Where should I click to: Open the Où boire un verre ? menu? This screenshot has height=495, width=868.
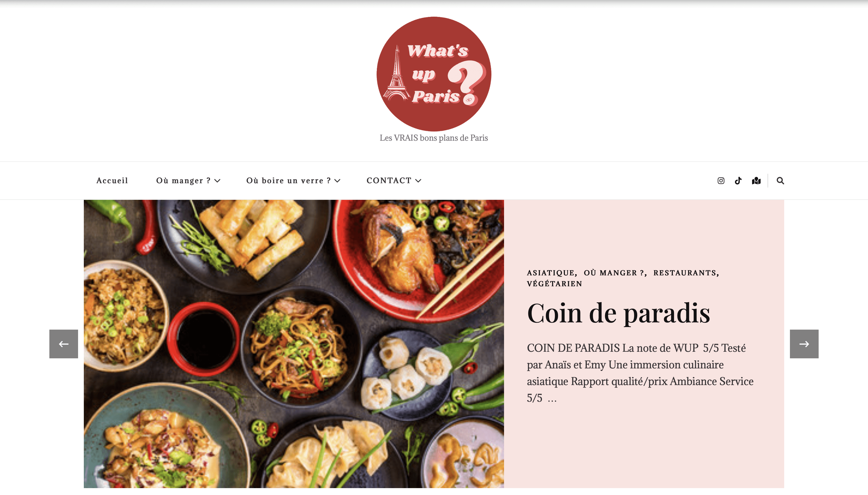pyautogui.click(x=288, y=181)
